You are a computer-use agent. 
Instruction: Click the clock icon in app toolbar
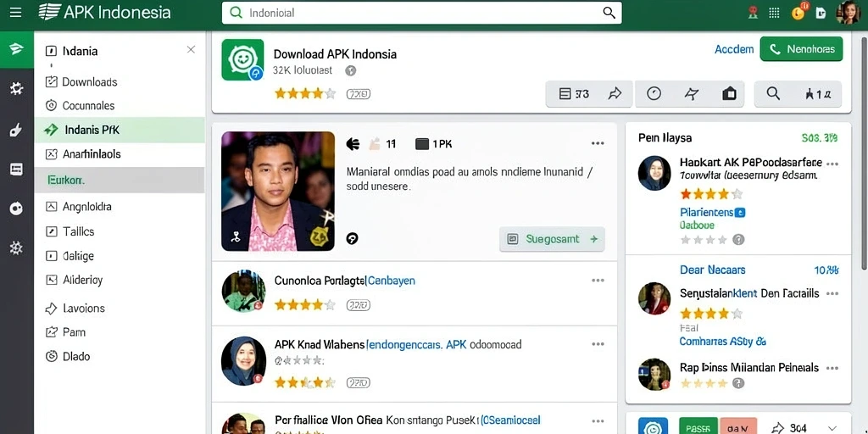click(x=654, y=94)
